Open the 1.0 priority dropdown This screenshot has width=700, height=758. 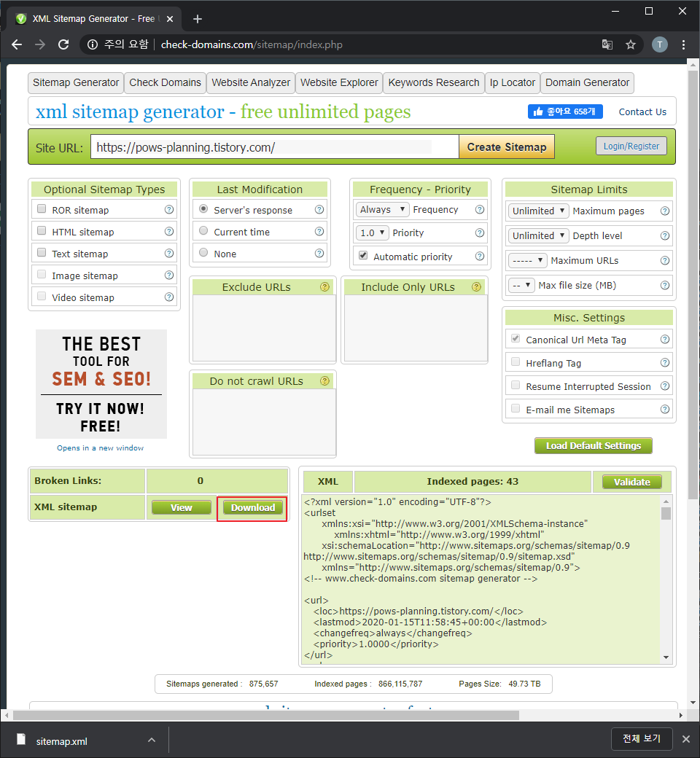tap(372, 233)
